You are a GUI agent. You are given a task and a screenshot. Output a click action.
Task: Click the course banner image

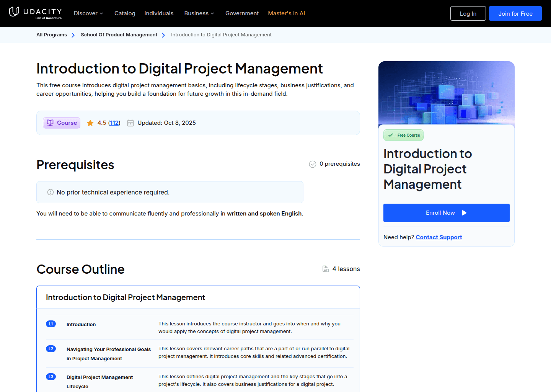tap(446, 92)
